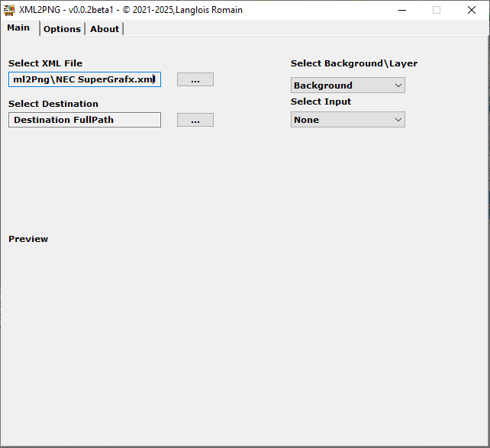Open the Options tab
Viewport: 490px width, 448px height.
click(x=62, y=29)
